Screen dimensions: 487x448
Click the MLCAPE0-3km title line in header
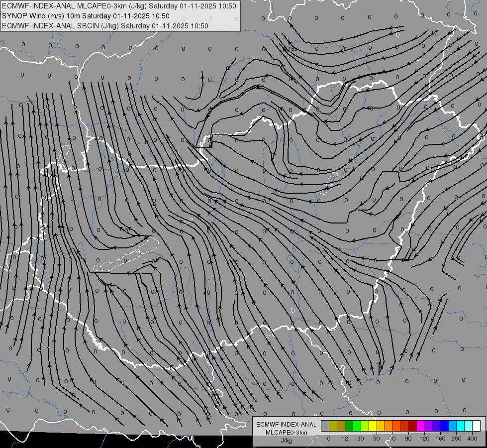[119, 6]
